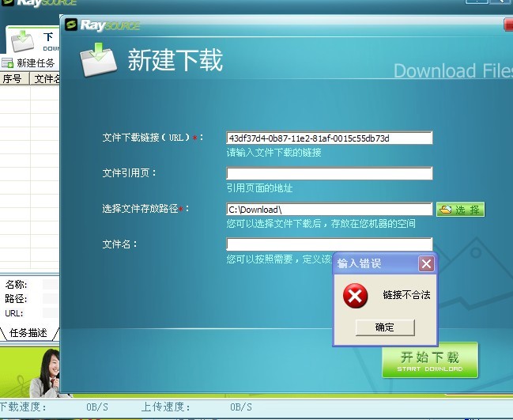
Task: Confirm the error with 确定 button
Action: (385, 327)
